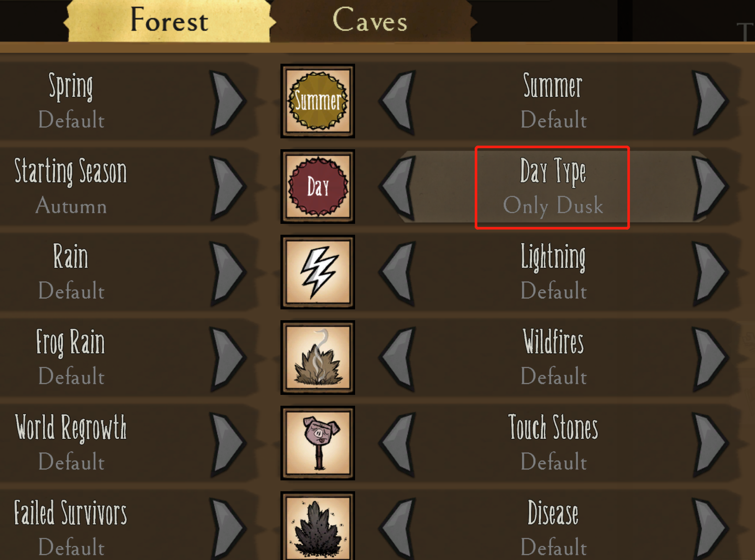Click right arrow of Wildfires setting
Image resolution: width=755 pixels, height=560 pixels.
709,358
